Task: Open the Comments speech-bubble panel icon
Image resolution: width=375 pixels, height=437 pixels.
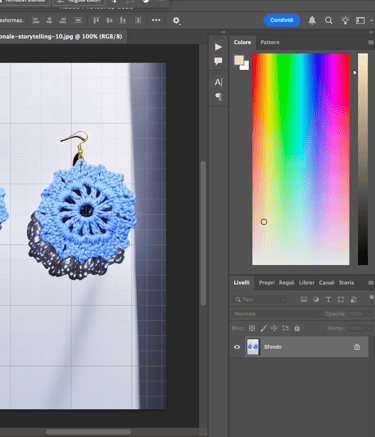Action: tap(218, 61)
